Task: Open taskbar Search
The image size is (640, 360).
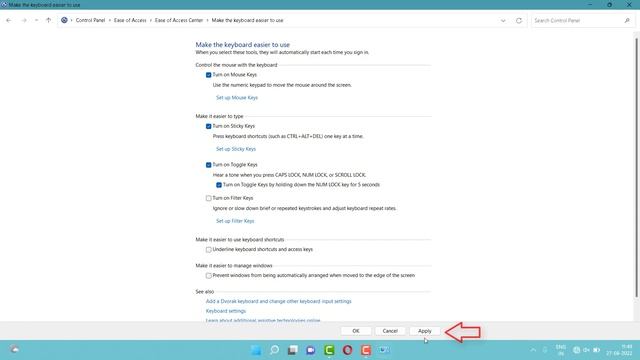Action: tap(274, 350)
